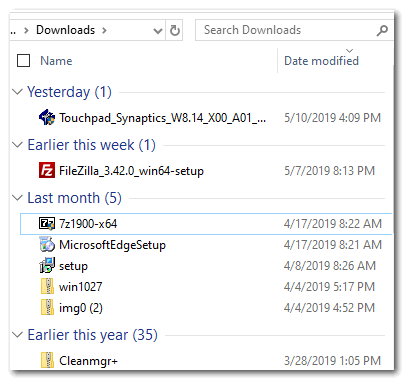The height and width of the screenshot is (381, 405).
Task: Click the Touchpad_Synaptics installer icon
Action: pyautogui.click(x=47, y=117)
